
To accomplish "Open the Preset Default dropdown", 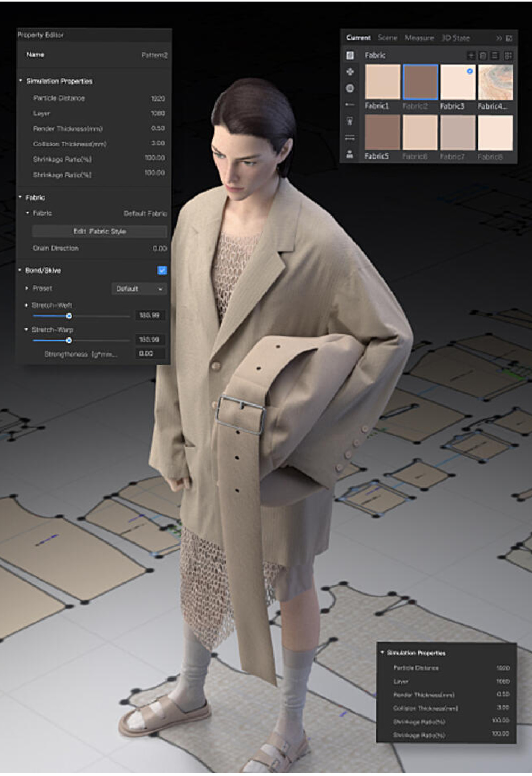I will (x=139, y=288).
